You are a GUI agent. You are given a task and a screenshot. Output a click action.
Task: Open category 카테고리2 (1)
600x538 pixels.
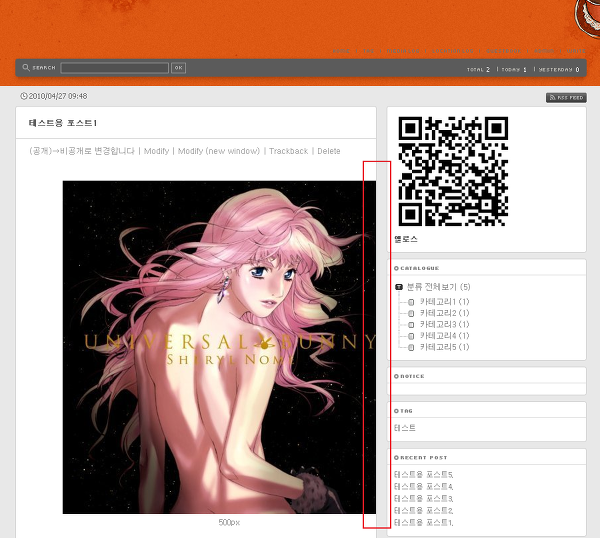(444, 313)
